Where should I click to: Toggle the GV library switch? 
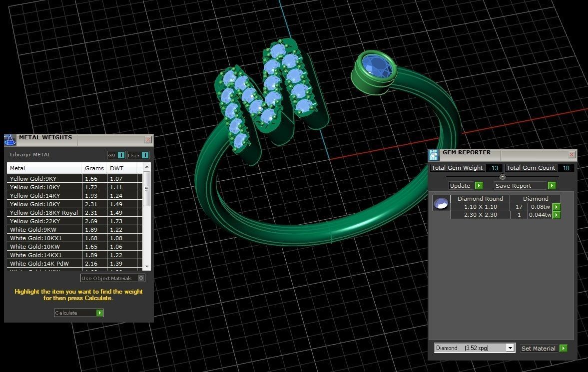[121, 155]
